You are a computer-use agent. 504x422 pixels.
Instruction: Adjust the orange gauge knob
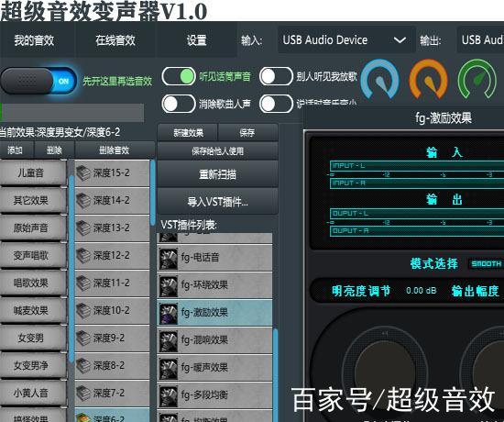click(429, 80)
